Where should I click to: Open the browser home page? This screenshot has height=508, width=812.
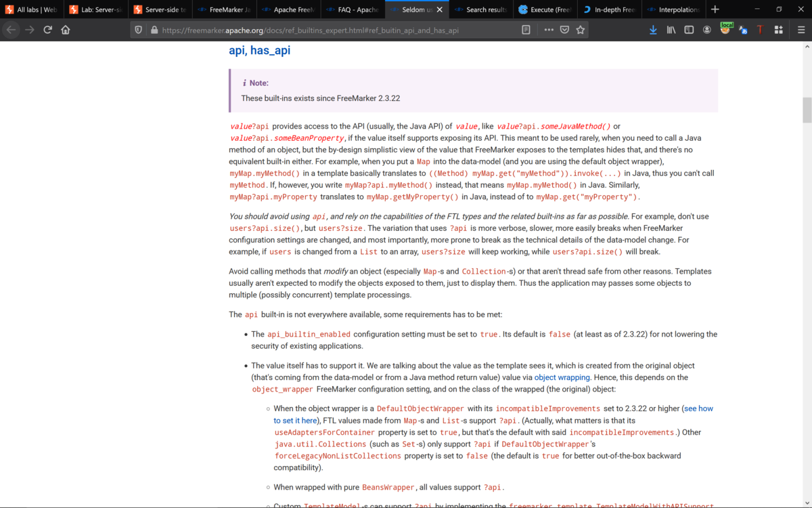pyautogui.click(x=66, y=30)
